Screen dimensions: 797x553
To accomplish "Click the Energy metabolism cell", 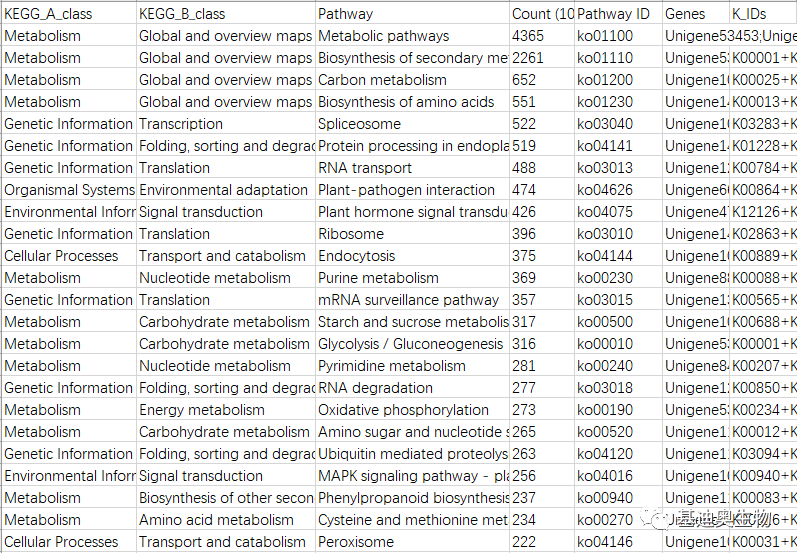I will coord(226,410).
